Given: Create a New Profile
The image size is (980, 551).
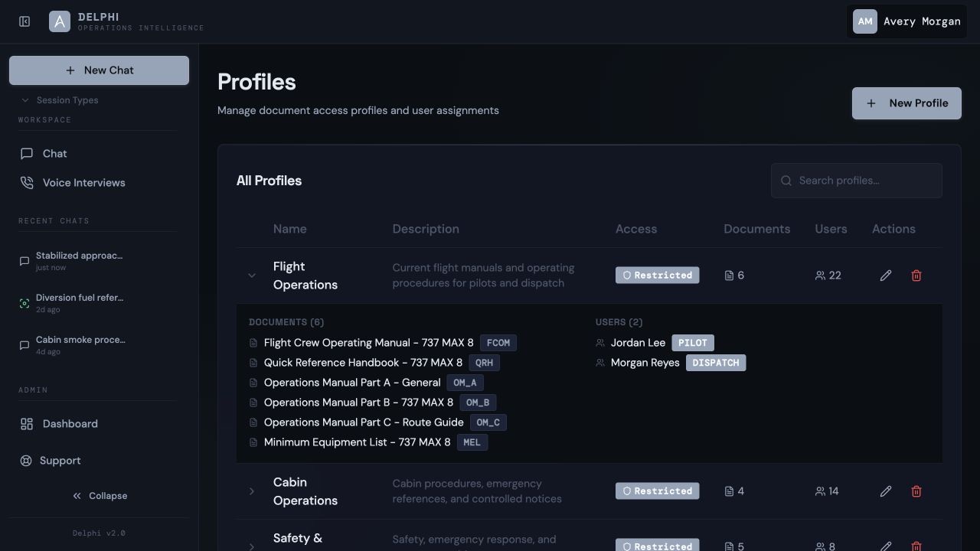Looking at the screenshot, I should [906, 103].
